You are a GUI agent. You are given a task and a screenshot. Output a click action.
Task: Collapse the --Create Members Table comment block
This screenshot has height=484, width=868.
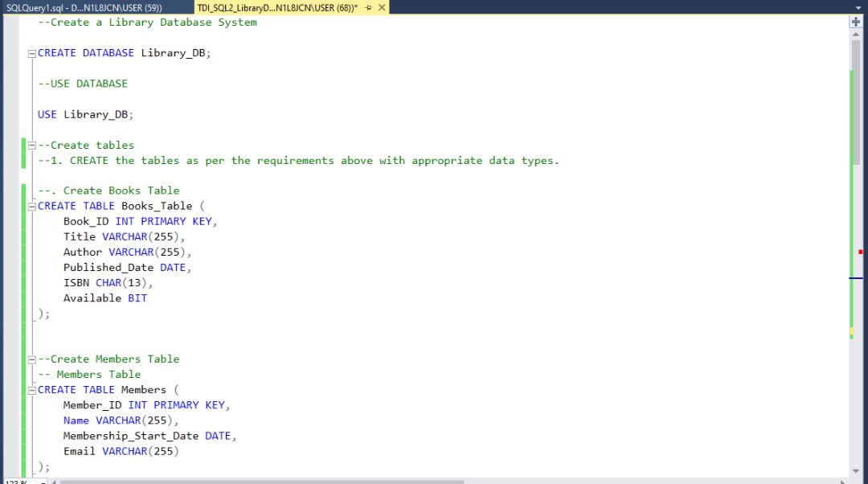(32, 359)
